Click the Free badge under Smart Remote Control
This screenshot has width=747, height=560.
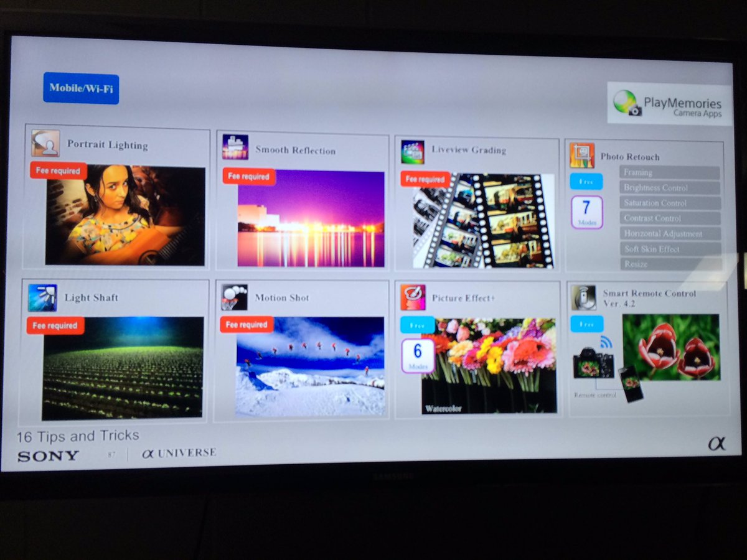pos(587,324)
